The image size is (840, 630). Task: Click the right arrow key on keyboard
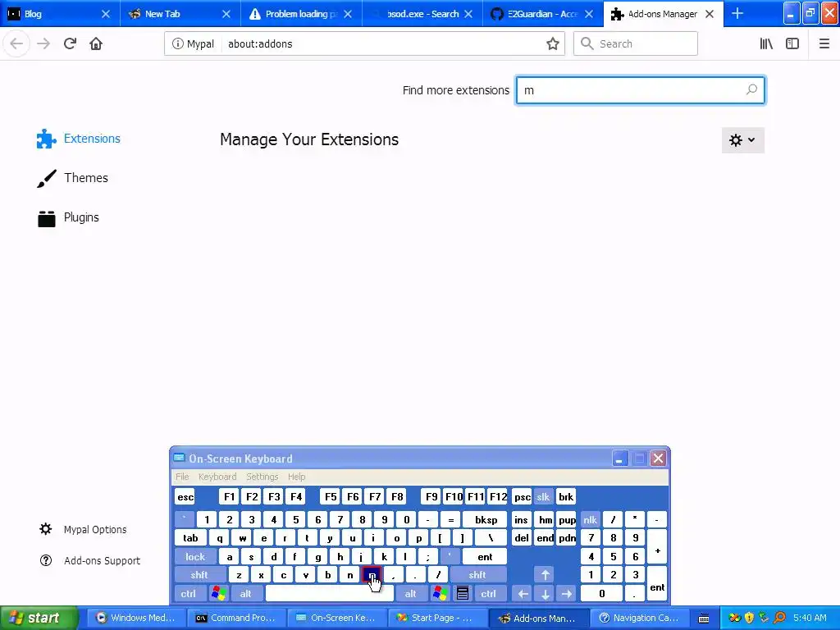(567, 594)
